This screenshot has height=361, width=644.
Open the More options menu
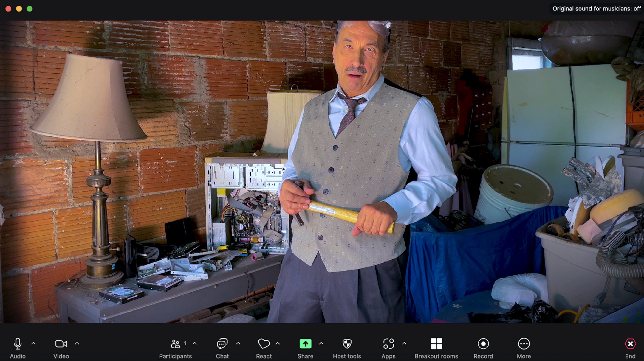pyautogui.click(x=524, y=344)
